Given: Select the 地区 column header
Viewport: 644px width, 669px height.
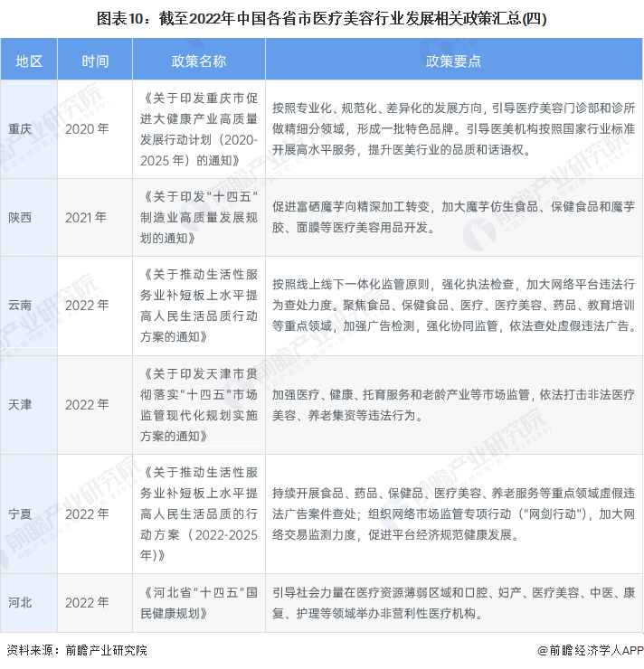Looking at the screenshot, I should (x=29, y=61).
